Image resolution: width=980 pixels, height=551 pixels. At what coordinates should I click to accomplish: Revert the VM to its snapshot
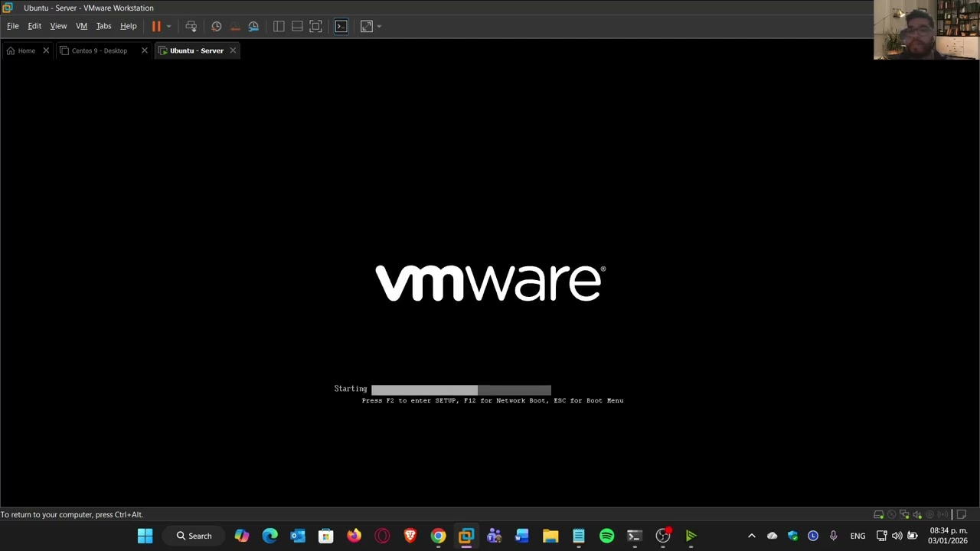(x=235, y=26)
